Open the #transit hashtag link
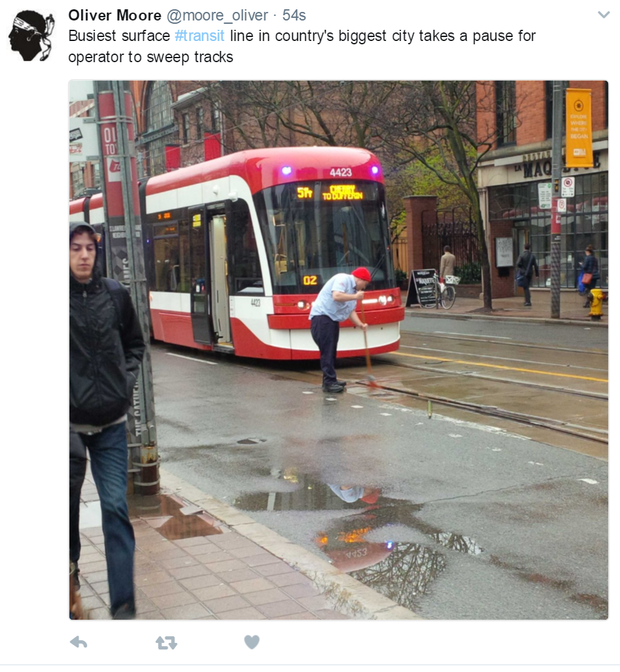620x672 pixels. [x=200, y=36]
